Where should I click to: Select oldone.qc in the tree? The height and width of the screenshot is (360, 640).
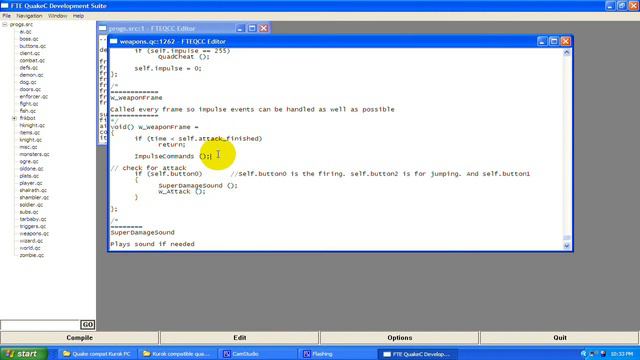click(31, 169)
